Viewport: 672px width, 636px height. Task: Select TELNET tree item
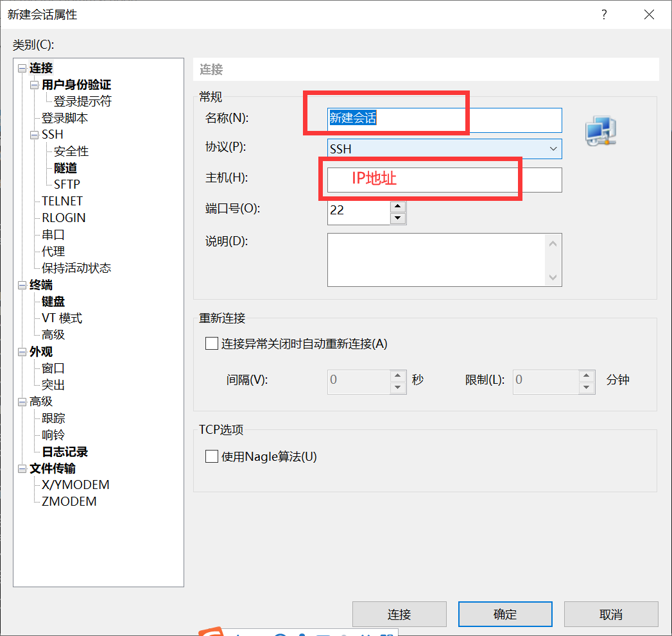point(62,202)
